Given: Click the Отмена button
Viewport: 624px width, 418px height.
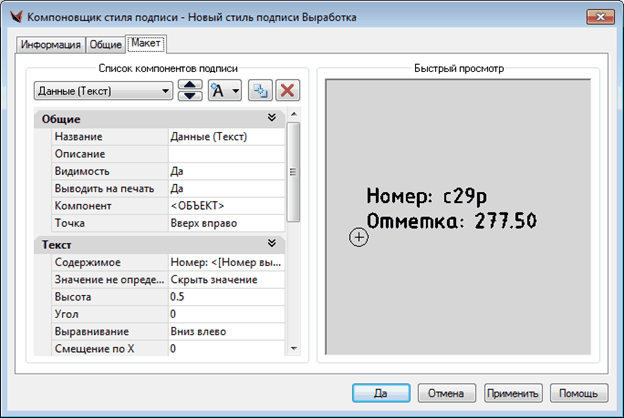Looking at the screenshot, I should (446, 393).
